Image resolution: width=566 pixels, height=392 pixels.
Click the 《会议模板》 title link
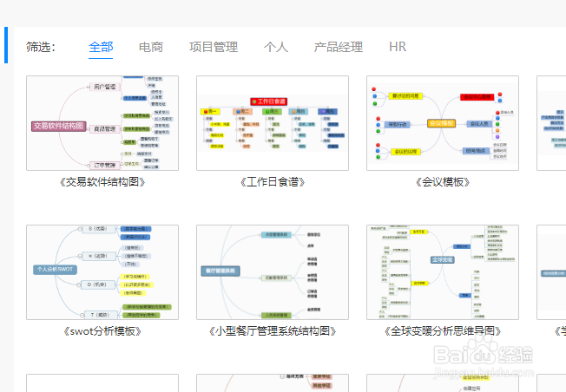[x=443, y=182]
